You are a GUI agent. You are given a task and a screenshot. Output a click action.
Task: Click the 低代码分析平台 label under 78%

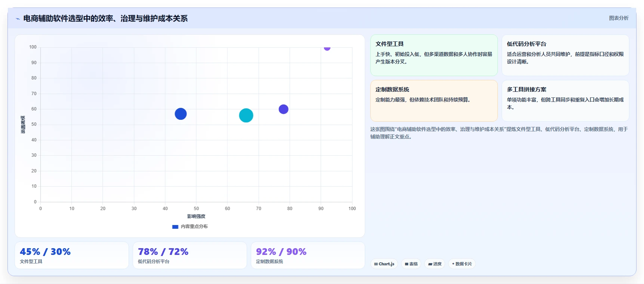(154, 262)
